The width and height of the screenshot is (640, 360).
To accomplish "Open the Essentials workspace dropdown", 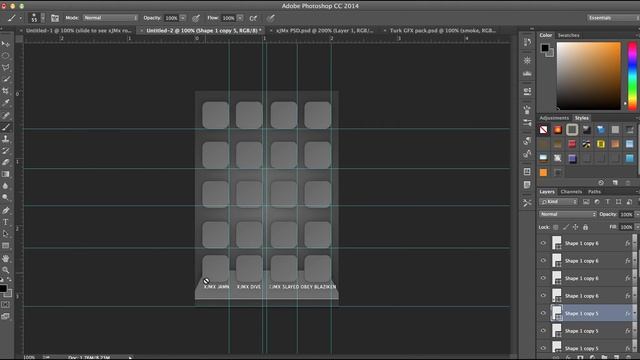I will tap(612, 18).
